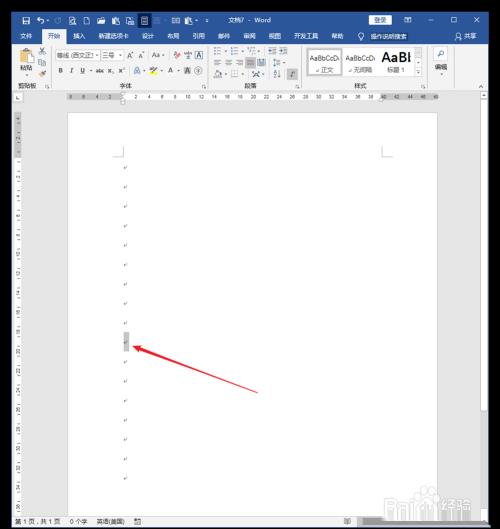Click the decrease indent icon

(272, 51)
